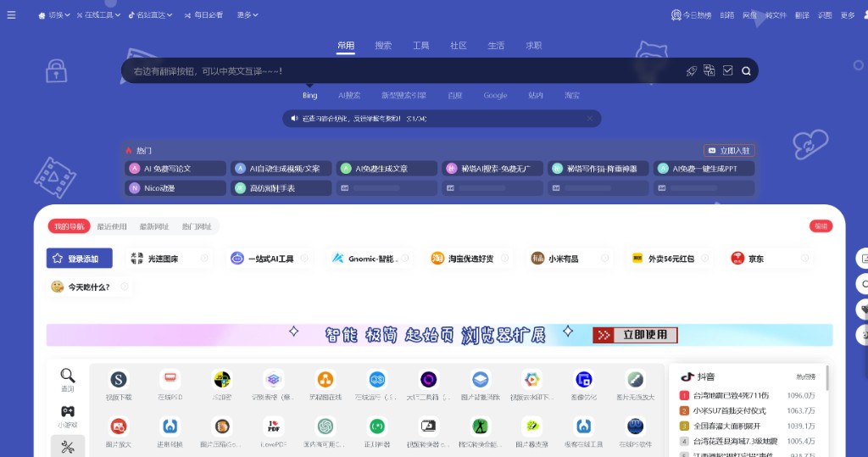Image resolution: width=868 pixels, height=457 pixels.
Task: Switch to the 生活 tab
Action: pos(496,46)
